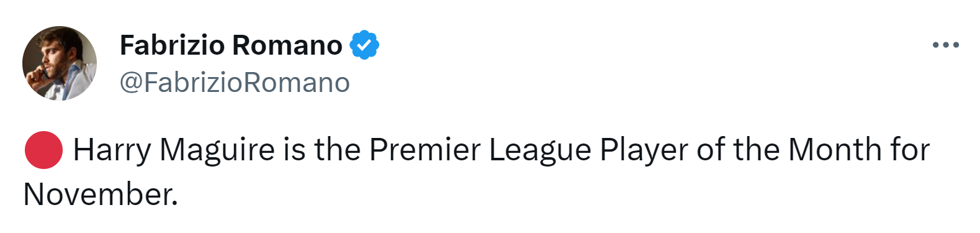Click the word "Month" in tweet
The image size is (980, 233).
click(x=835, y=150)
